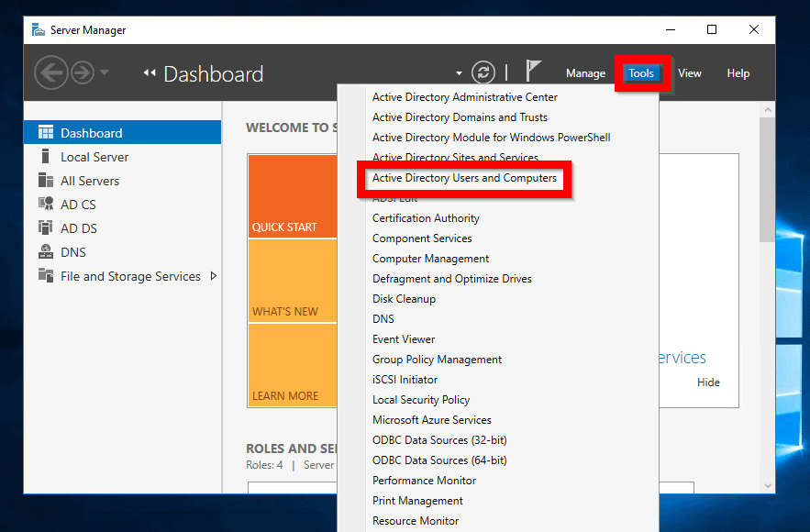810x532 pixels.
Task: Click Server Manager title bar icon
Action: pyautogui.click(x=39, y=30)
